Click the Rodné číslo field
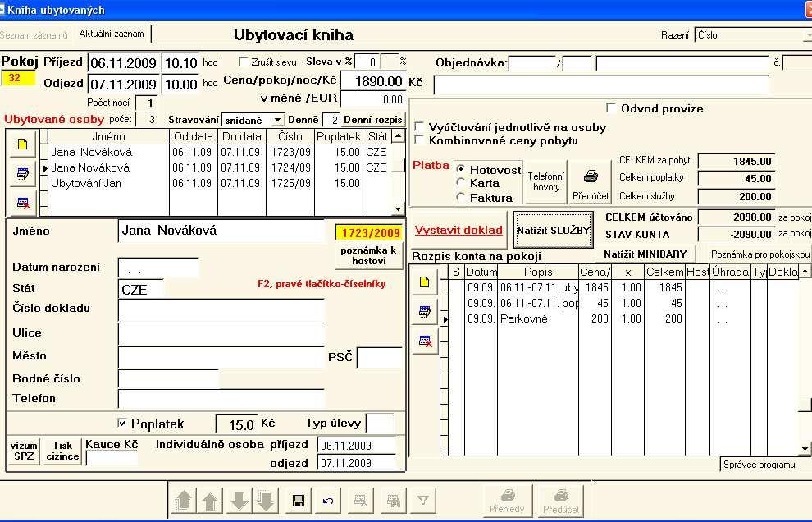The height and width of the screenshot is (522, 812). (x=168, y=379)
